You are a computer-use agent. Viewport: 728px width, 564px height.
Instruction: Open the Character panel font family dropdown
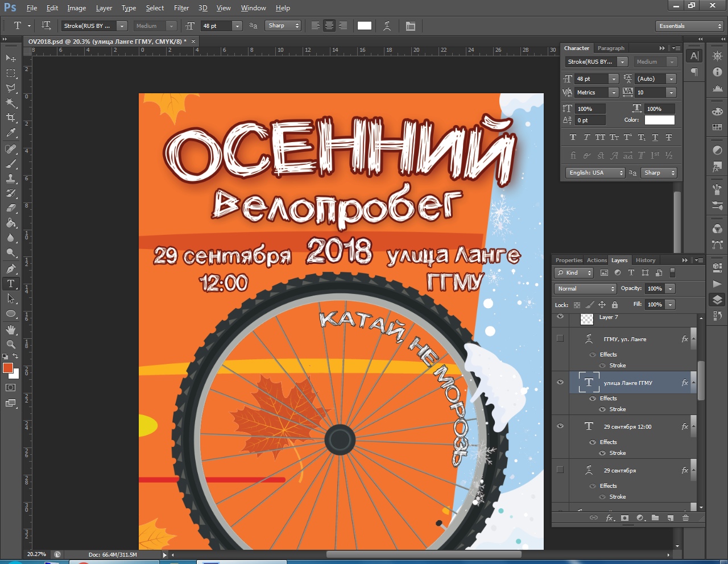[623, 61]
